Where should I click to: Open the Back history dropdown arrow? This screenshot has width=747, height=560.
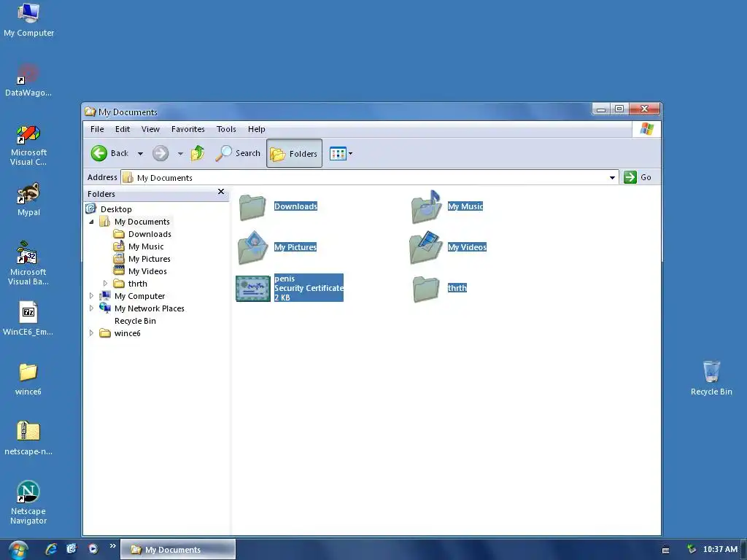point(140,153)
